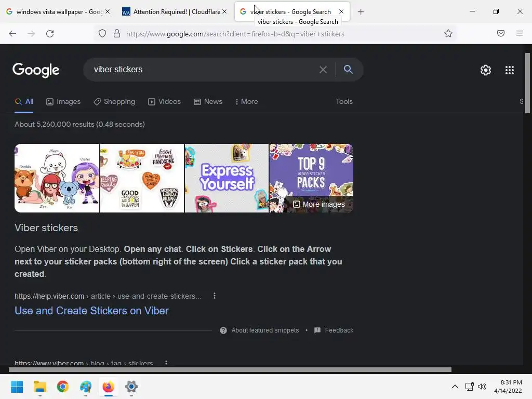Open the Good Morning Handsome sticker image
The height and width of the screenshot is (399, 532).
142,178
